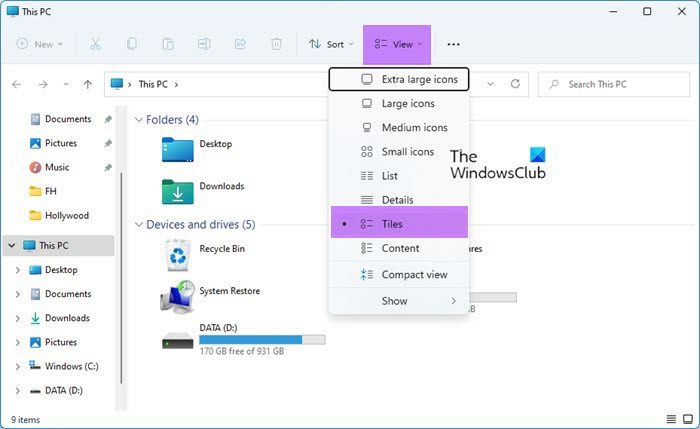Screen dimensions: 700x429
Task: Open address bar history dropdown
Action: [490, 84]
